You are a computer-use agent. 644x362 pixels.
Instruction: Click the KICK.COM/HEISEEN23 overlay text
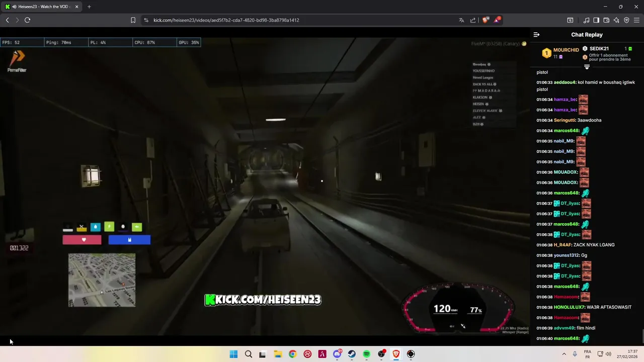(x=263, y=300)
